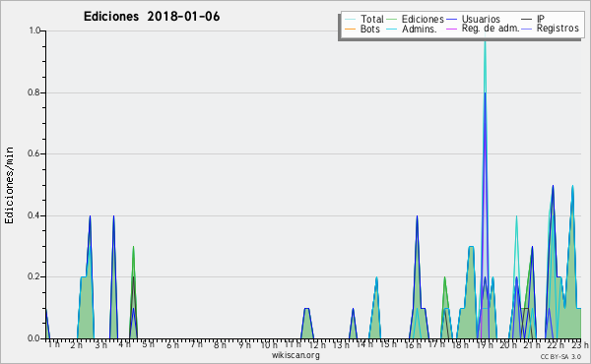The height and width of the screenshot is (364, 591).
Task: Click the Bots legend label
Action: pyautogui.click(x=369, y=29)
